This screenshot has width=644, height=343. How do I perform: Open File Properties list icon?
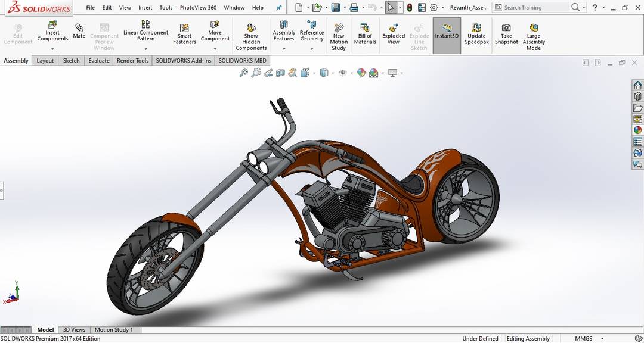(422, 7)
